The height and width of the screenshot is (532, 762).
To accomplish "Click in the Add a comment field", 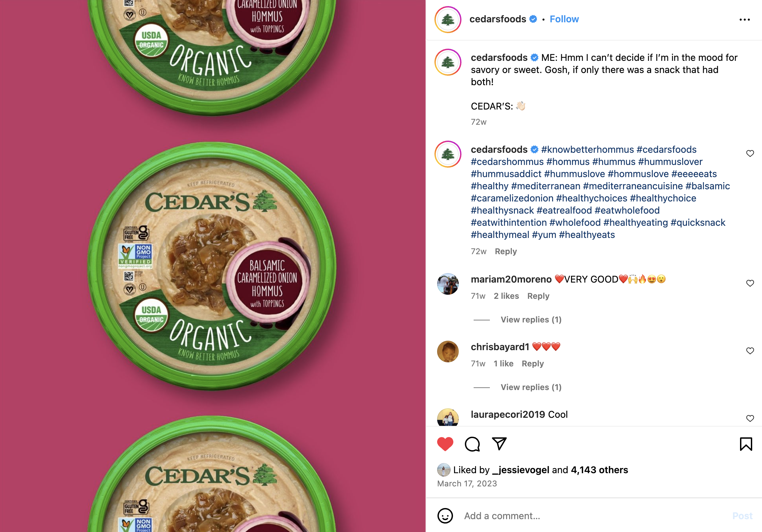I will pyautogui.click(x=595, y=516).
